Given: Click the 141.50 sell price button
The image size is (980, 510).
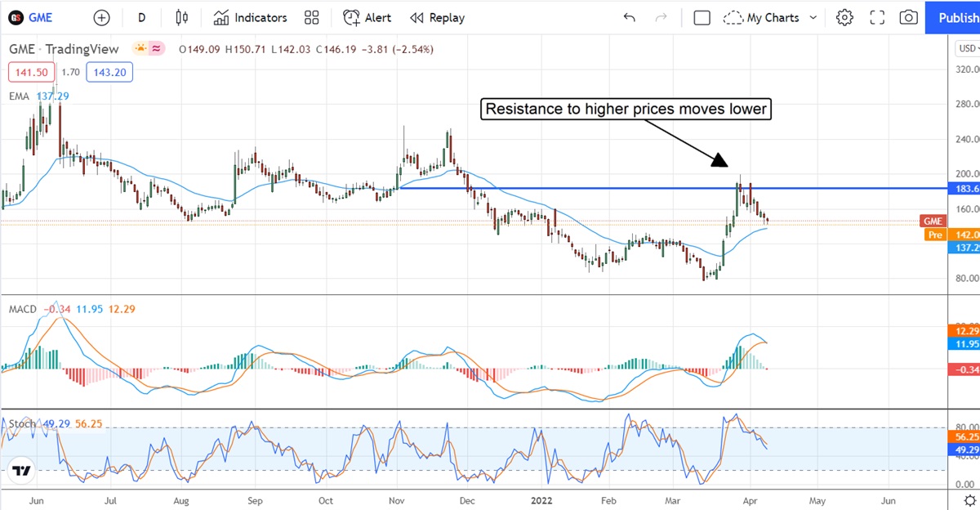Looking at the screenshot, I should point(32,72).
